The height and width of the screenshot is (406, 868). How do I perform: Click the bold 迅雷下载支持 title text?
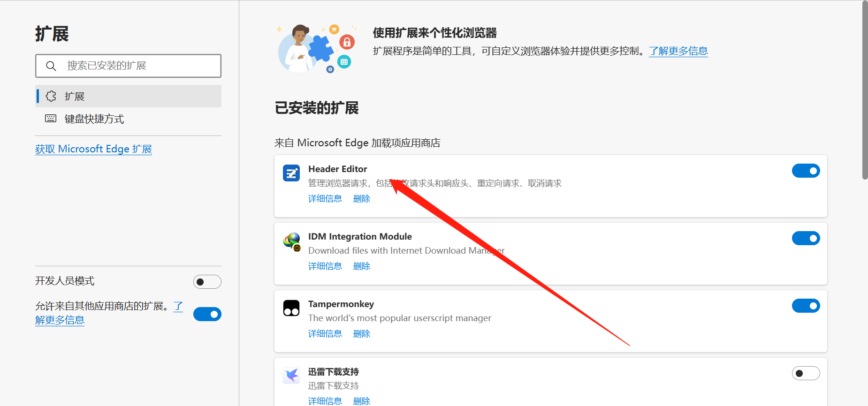[334, 372]
